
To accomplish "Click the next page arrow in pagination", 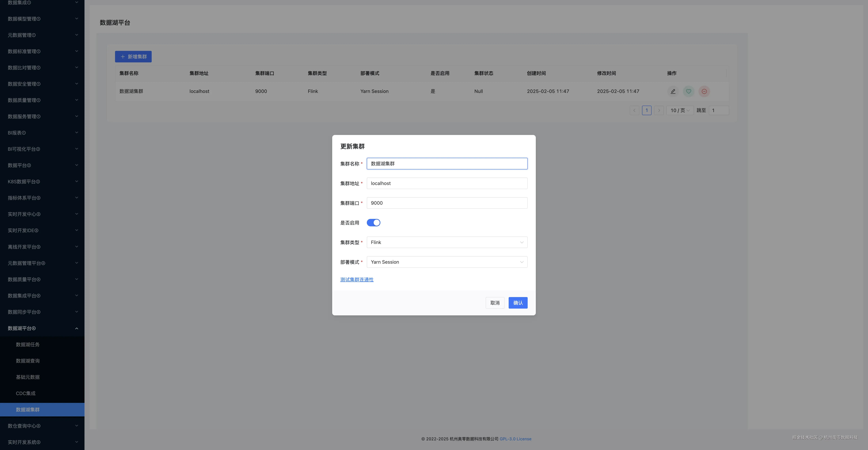I will pyautogui.click(x=659, y=111).
